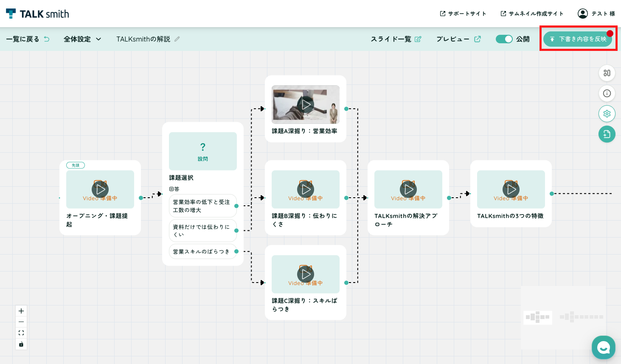Image resolution: width=621 pixels, height=364 pixels.
Task: Open the layout icon in right sidebar
Action: coord(607,73)
